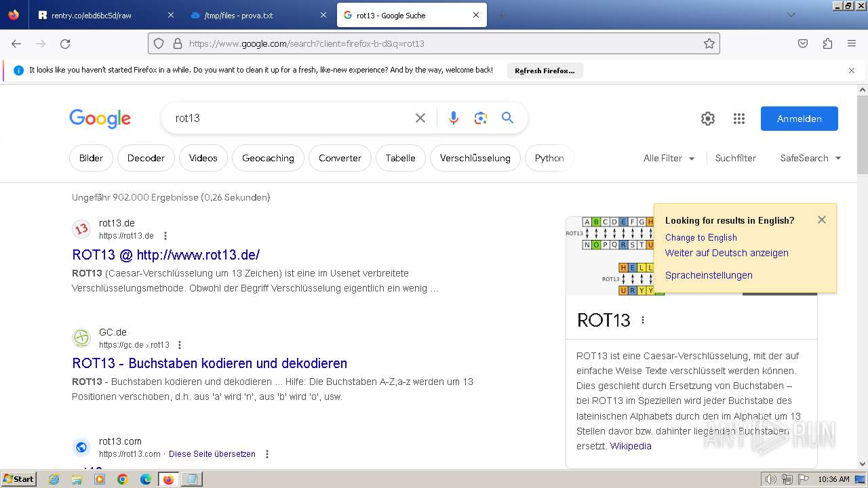The height and width of the screenshot is (488, 868).
Task: Open the new tab plus button
Action: (501, 15)
